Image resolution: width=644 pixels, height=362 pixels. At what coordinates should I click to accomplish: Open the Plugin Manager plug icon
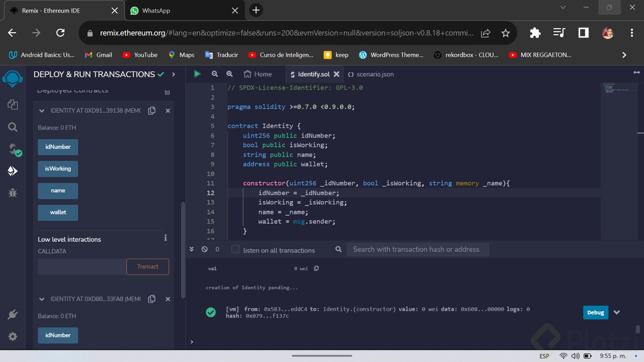(12, 315)
